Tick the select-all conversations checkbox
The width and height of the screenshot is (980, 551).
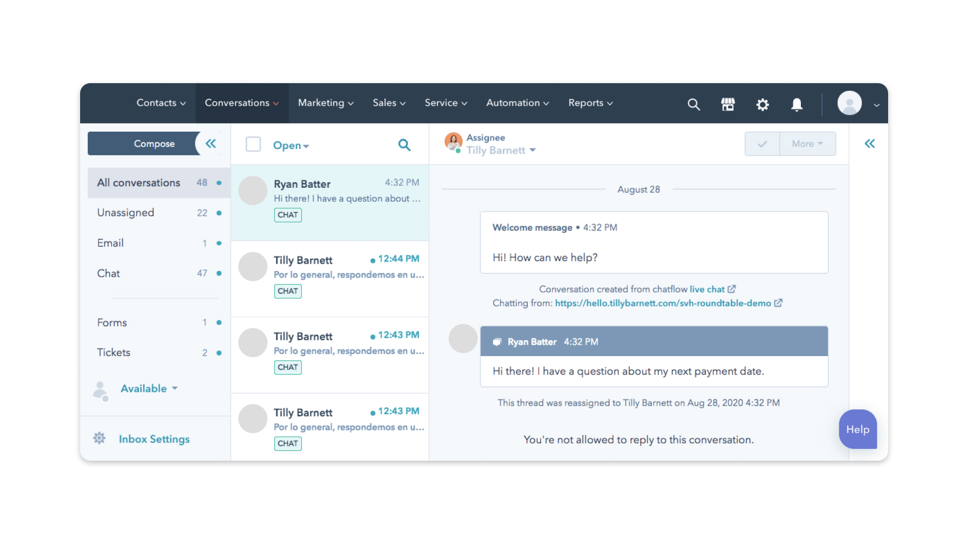click(253, 144)
